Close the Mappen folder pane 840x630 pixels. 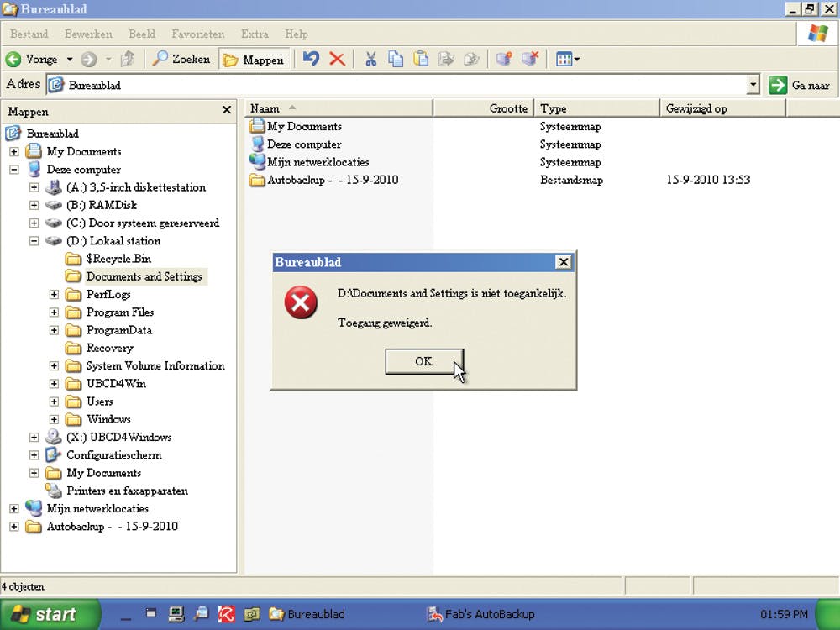coord(227,109)
